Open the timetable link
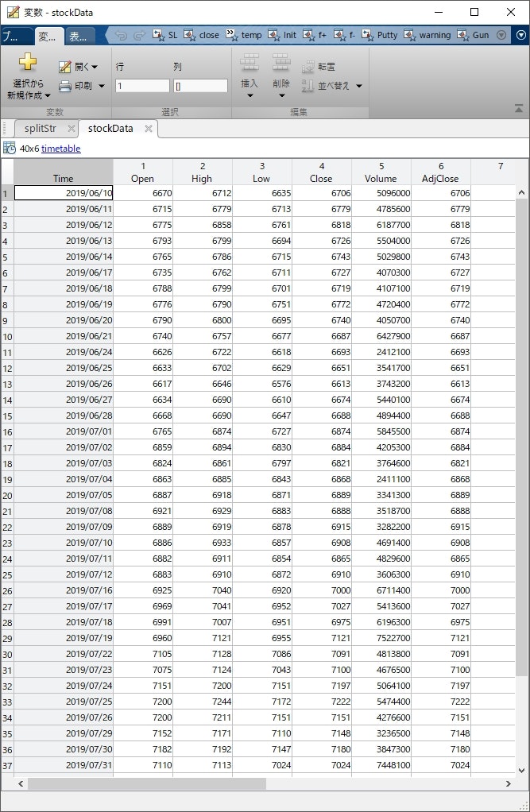This screenshot has height=812, width=530. [60, 149]
